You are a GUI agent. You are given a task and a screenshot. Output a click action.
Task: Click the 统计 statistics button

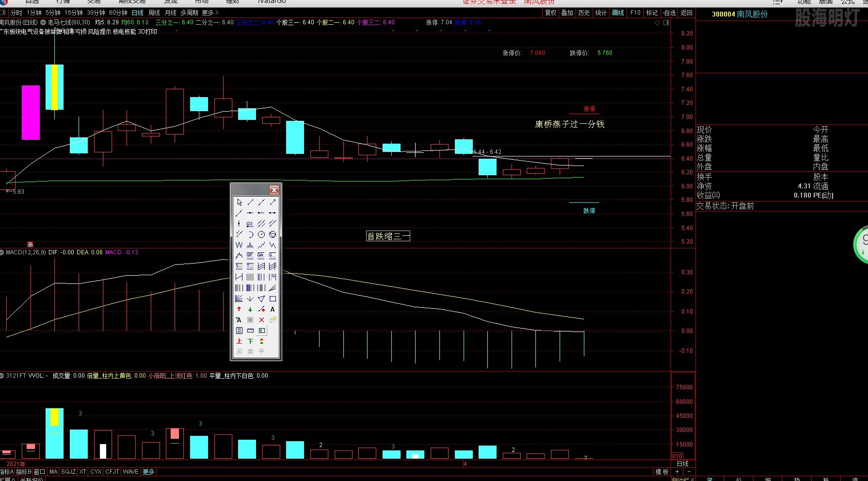601,13
